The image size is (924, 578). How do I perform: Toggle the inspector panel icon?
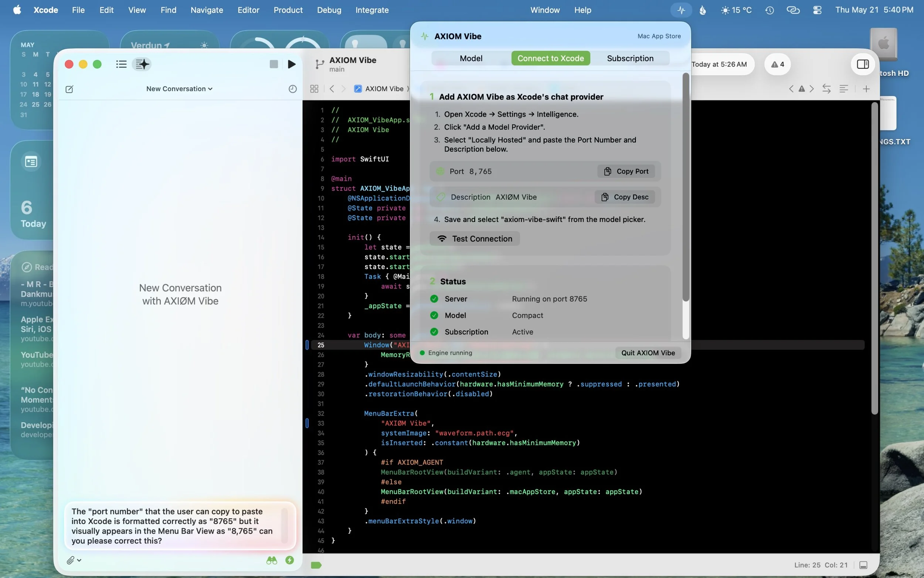tap(863, 64)
